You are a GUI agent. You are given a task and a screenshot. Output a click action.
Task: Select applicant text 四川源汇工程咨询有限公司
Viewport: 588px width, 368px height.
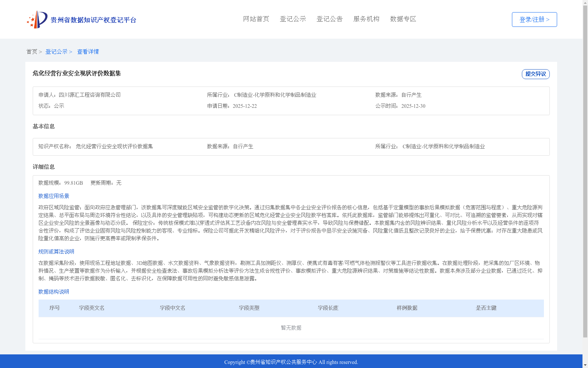[x=90, y=95]
